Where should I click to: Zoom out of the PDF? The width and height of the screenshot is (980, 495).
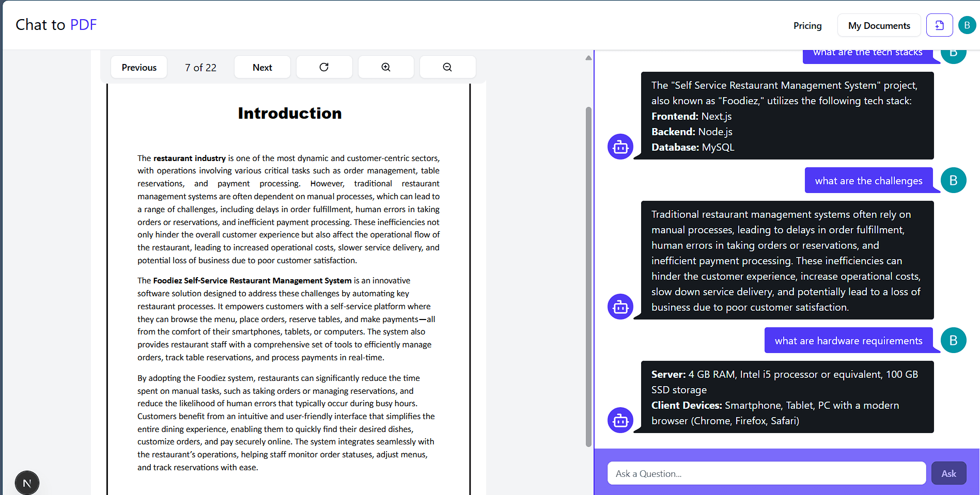pyautogui.click(x=447, y=67)
